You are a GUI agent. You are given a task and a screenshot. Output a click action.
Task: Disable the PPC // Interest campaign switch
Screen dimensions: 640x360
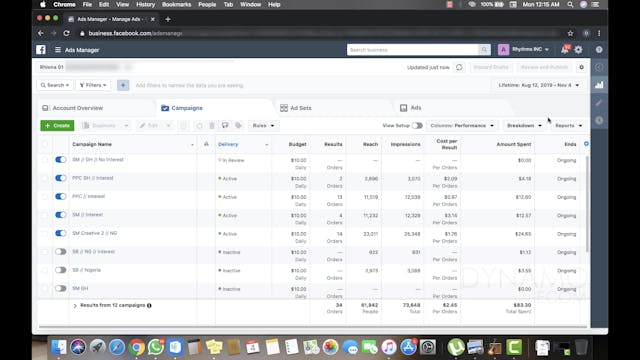pyautogui.click(x=60, y=196)
